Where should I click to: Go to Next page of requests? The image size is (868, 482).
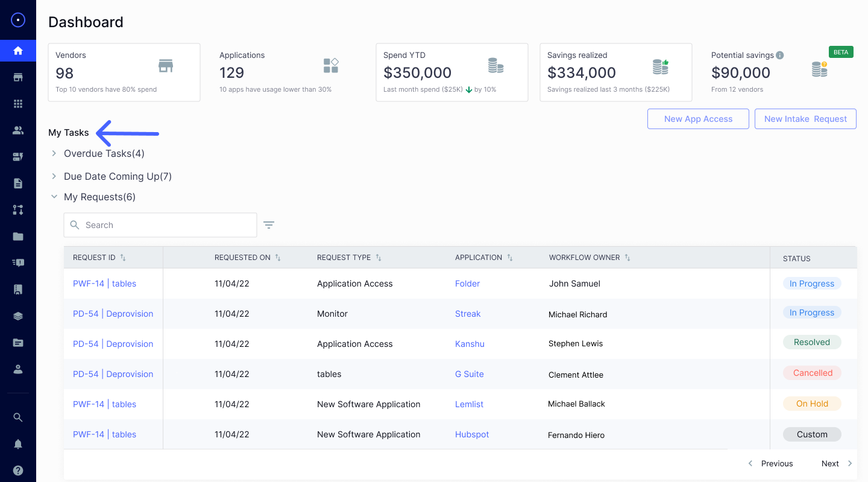click(836, 463)
